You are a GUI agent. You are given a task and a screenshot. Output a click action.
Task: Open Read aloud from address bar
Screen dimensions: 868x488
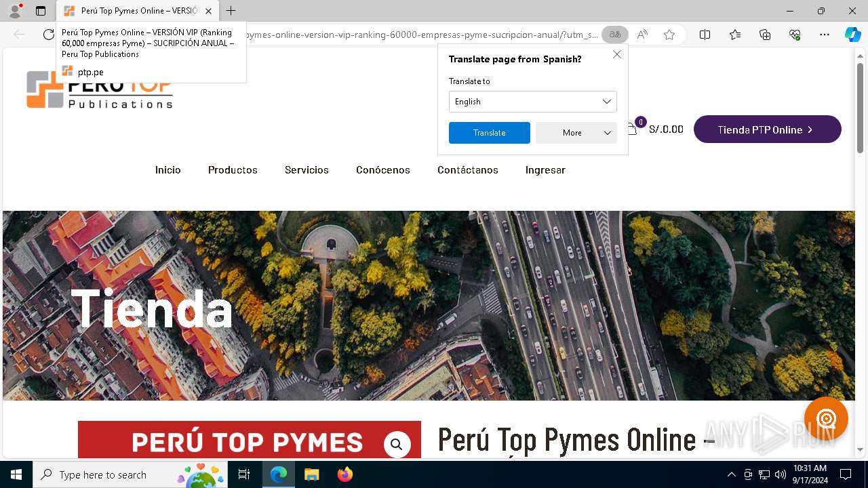642,35
